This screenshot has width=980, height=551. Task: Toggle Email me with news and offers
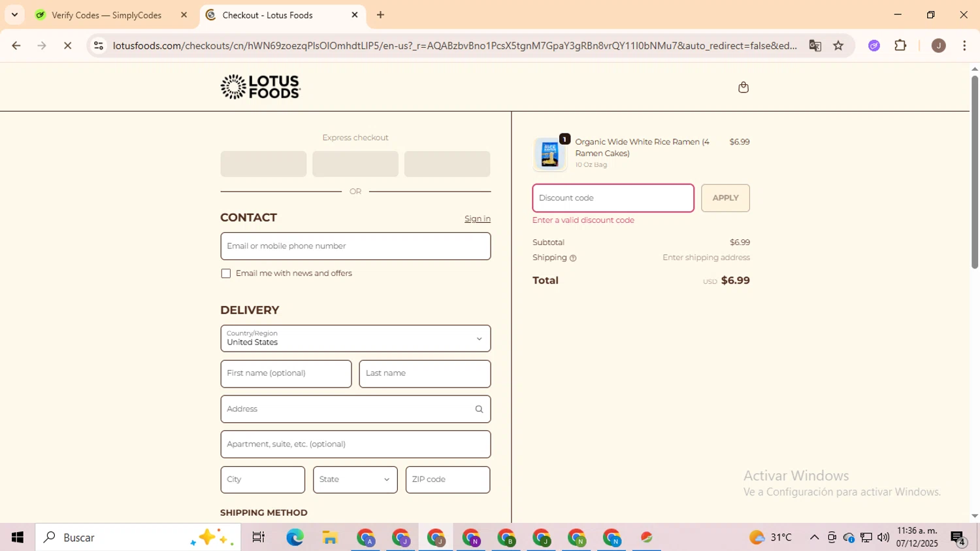click(x=226, y=273)
